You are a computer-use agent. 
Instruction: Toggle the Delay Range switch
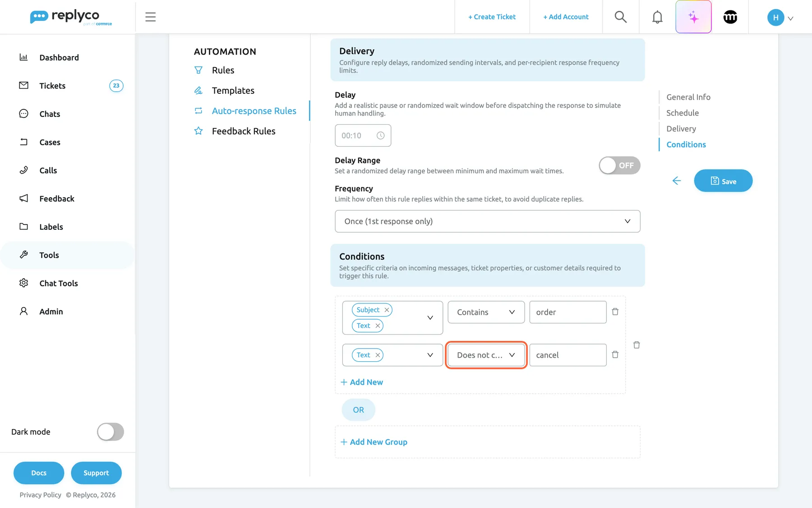tap(619, 165)
